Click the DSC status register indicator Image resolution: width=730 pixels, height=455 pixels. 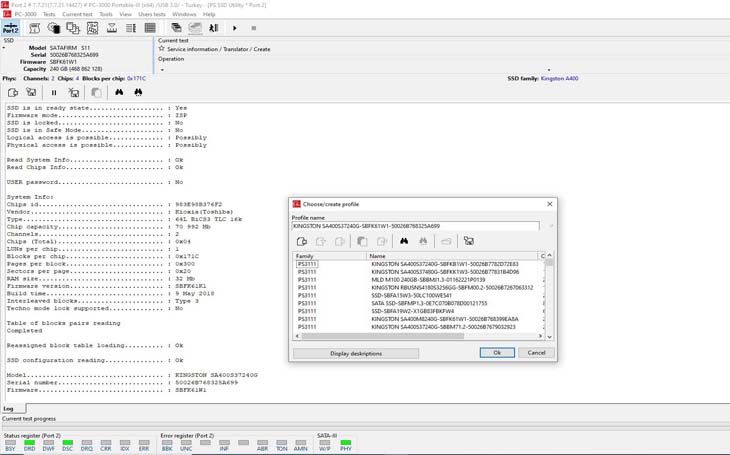point(67,443)
